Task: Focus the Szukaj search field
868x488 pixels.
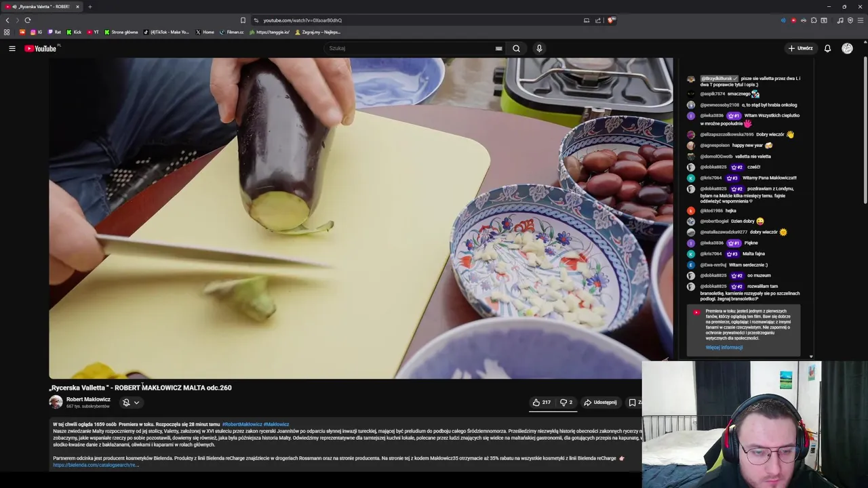Action: point(410,48)
